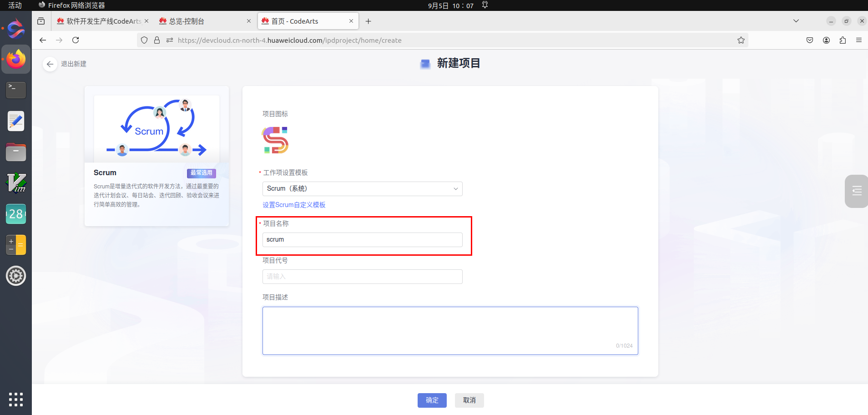
Task: Go back to the previous page
Action: click(43, 40)
